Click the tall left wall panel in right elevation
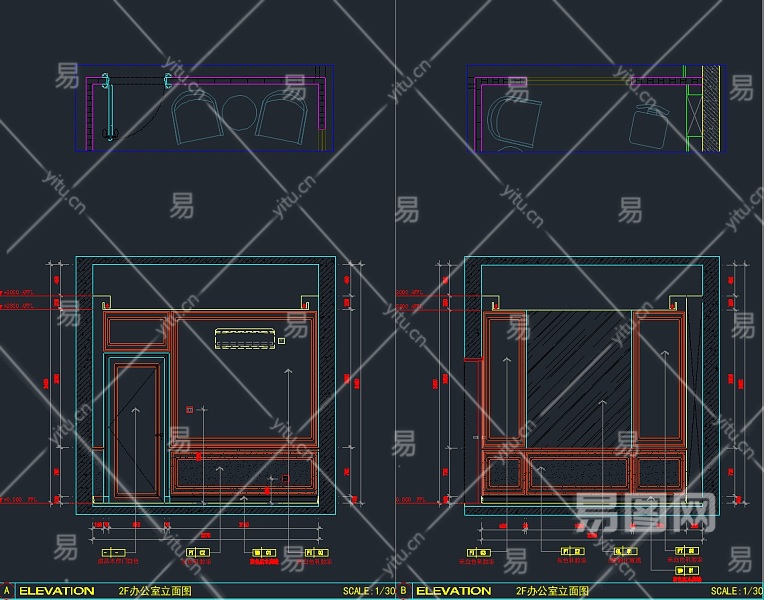The width and height of the screenshot is (764, 600). pos(505,378)
